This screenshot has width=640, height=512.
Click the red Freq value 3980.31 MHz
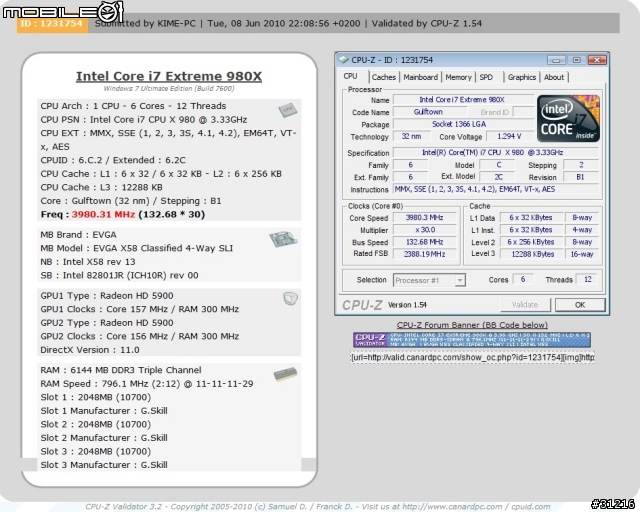coord(103,214)
